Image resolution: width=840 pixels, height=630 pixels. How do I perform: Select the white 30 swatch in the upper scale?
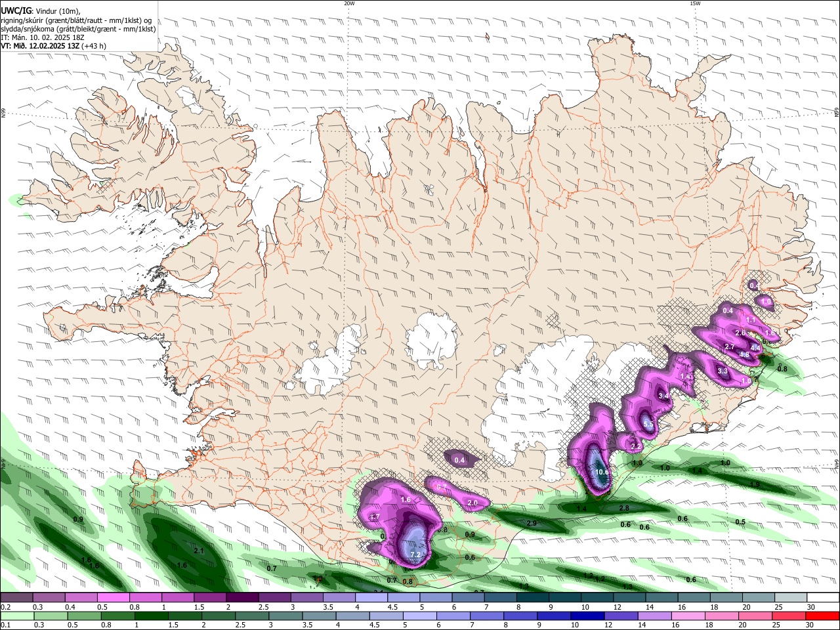(x=823, y=598)
